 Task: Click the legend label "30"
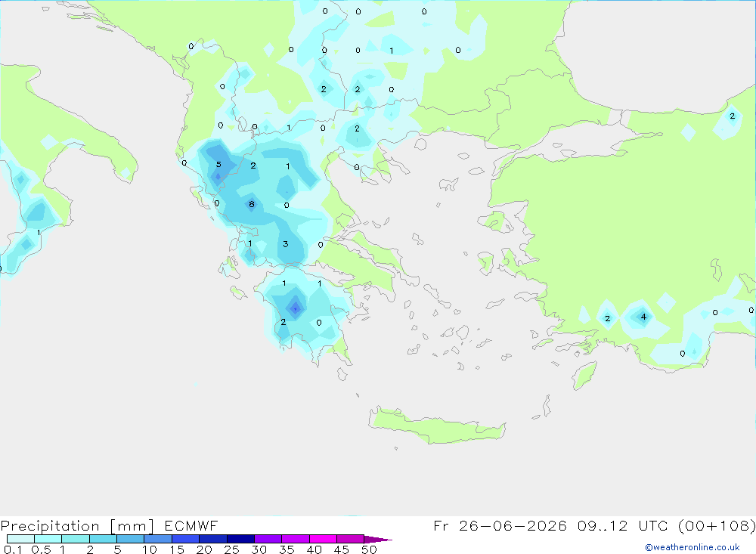pos(259,549)
